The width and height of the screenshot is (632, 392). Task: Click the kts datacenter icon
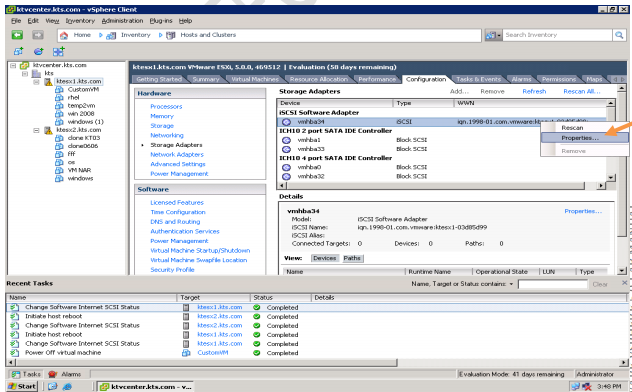tap(36, 73)
